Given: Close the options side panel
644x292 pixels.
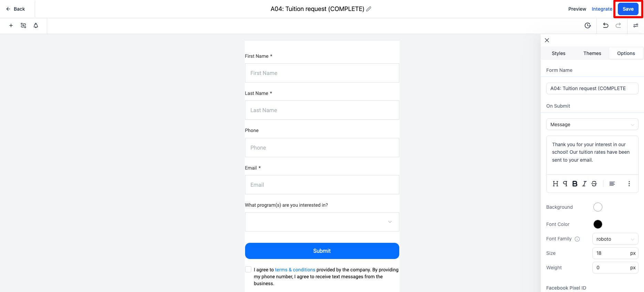Looking at the screenshot, I should (547, 40).
